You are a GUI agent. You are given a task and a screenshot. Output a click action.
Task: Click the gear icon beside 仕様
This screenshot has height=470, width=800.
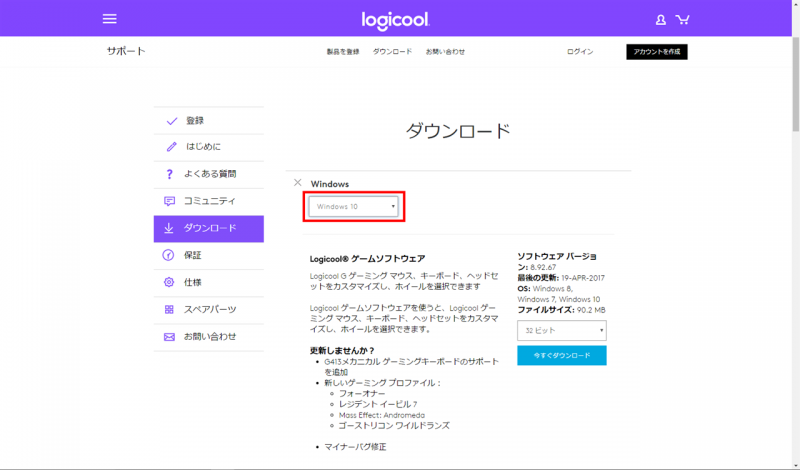169,282
